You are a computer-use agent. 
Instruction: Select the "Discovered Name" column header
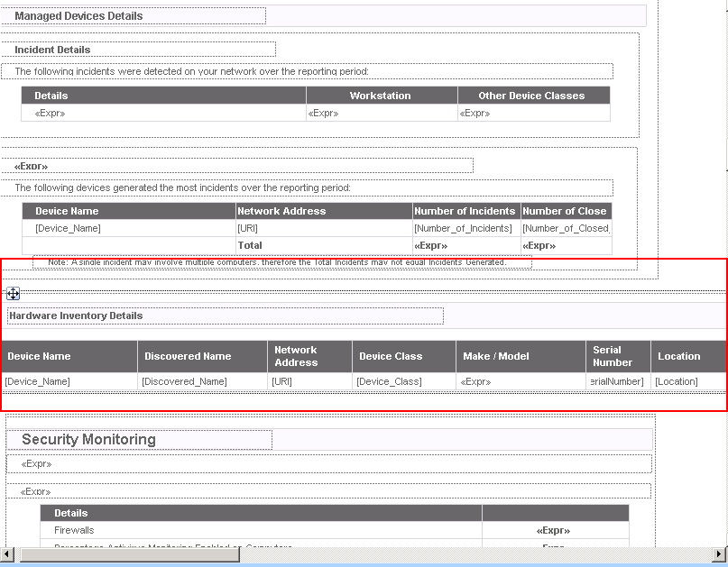[202, 356]
